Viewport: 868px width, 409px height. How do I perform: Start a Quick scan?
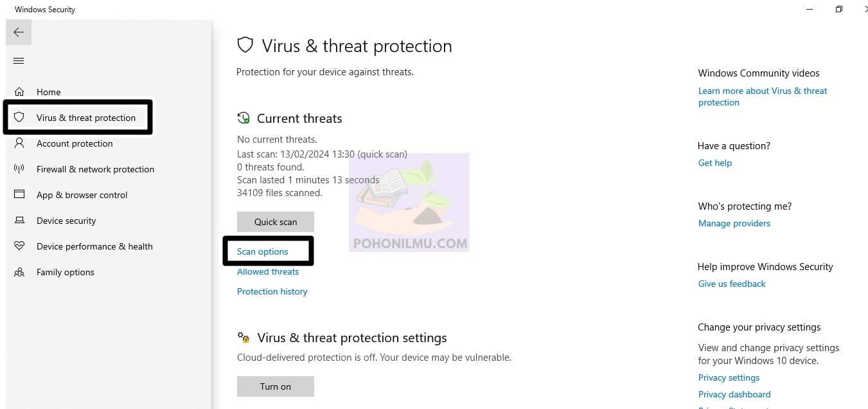[x=276, y=222]
